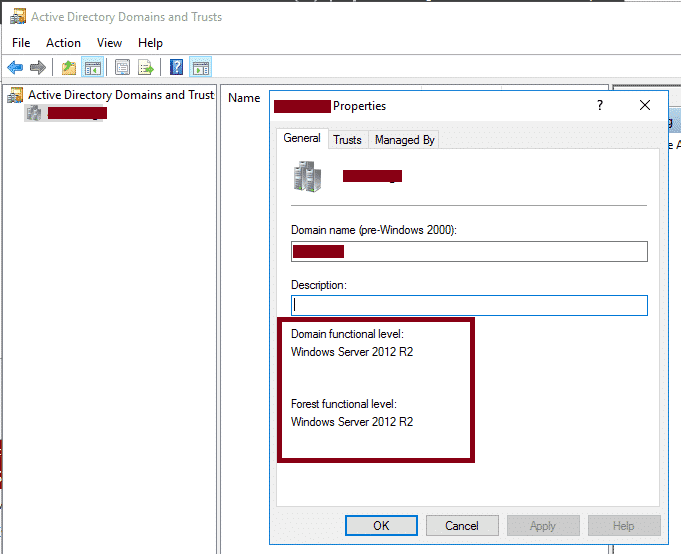Click the Domain name (pre-Windows 2000) label
The image size is (681, 554).
[374, 230]
